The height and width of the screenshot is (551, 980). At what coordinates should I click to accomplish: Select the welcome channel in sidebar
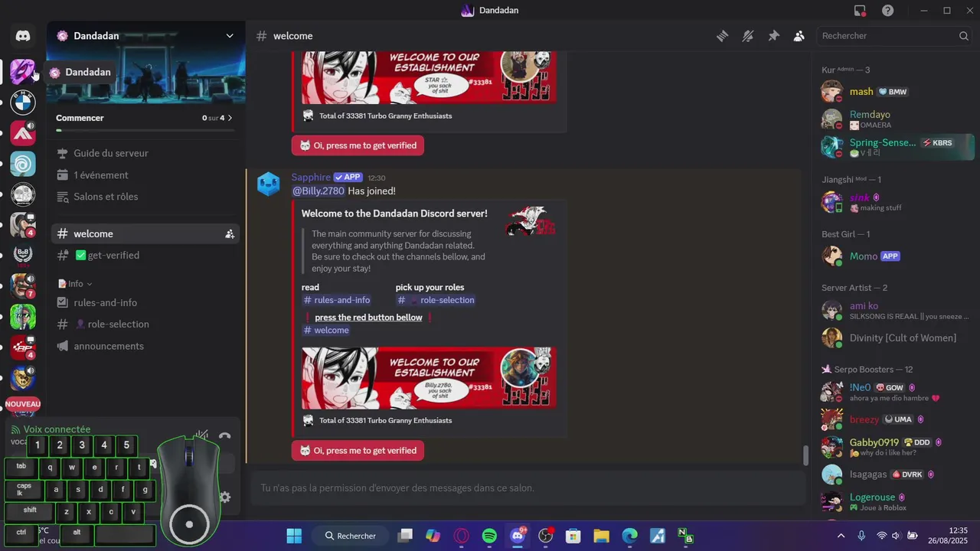pyautogui.click(x=145, y=234)
